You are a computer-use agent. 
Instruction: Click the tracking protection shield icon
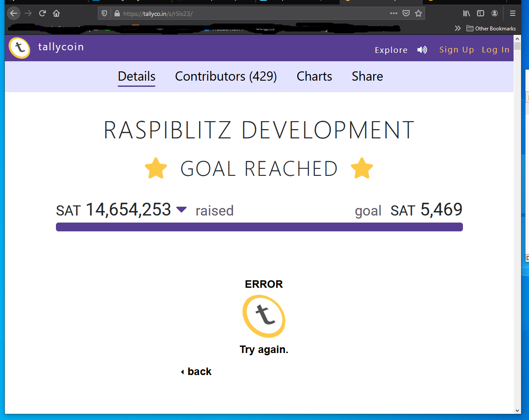[x=104, y=13]
